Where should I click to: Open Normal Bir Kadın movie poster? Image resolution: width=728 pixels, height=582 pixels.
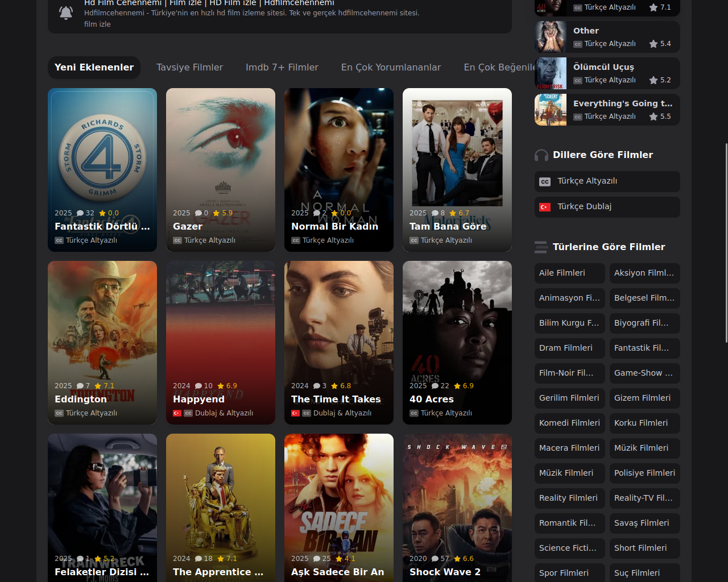coord(339,170)
